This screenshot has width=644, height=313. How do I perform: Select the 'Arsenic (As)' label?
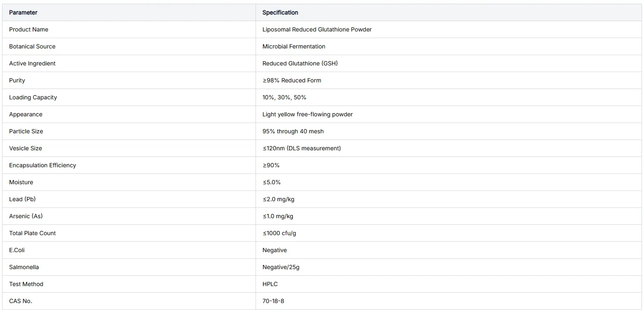(26, 216)
